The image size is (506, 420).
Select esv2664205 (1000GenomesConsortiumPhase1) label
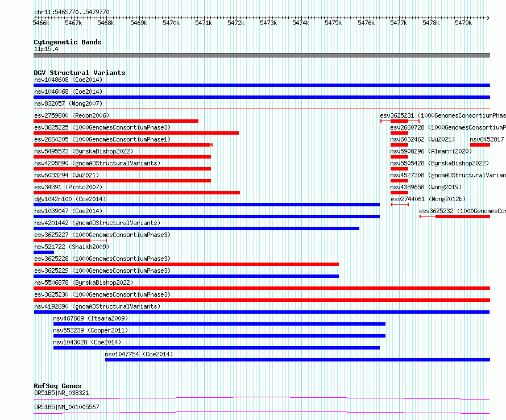point(102,139)
